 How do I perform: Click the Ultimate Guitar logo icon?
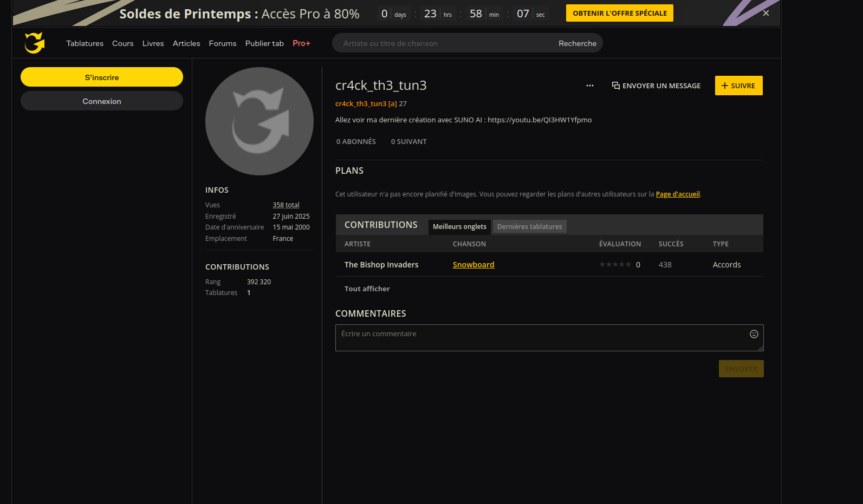click(x=35, y=43)
